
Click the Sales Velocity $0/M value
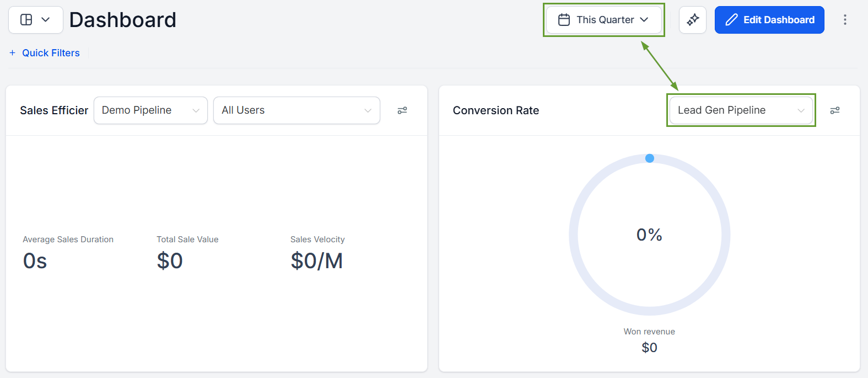click(317, 261)
